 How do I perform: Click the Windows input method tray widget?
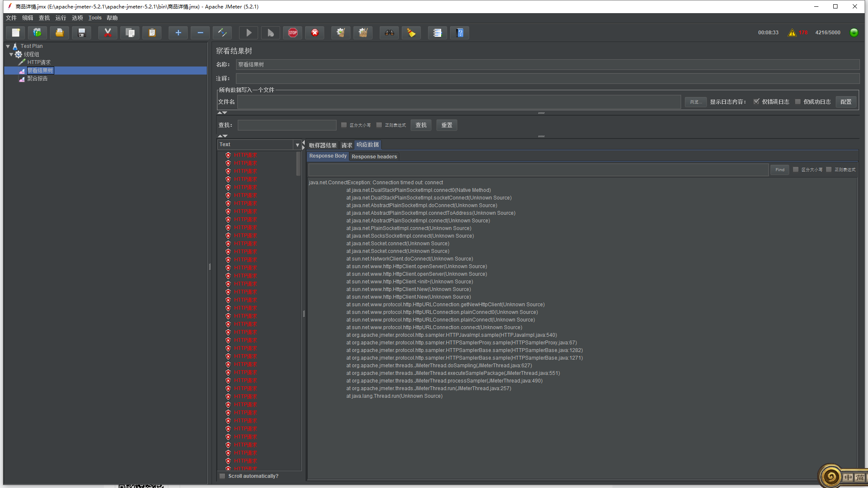pyautogui.click(x=843, y=476)
